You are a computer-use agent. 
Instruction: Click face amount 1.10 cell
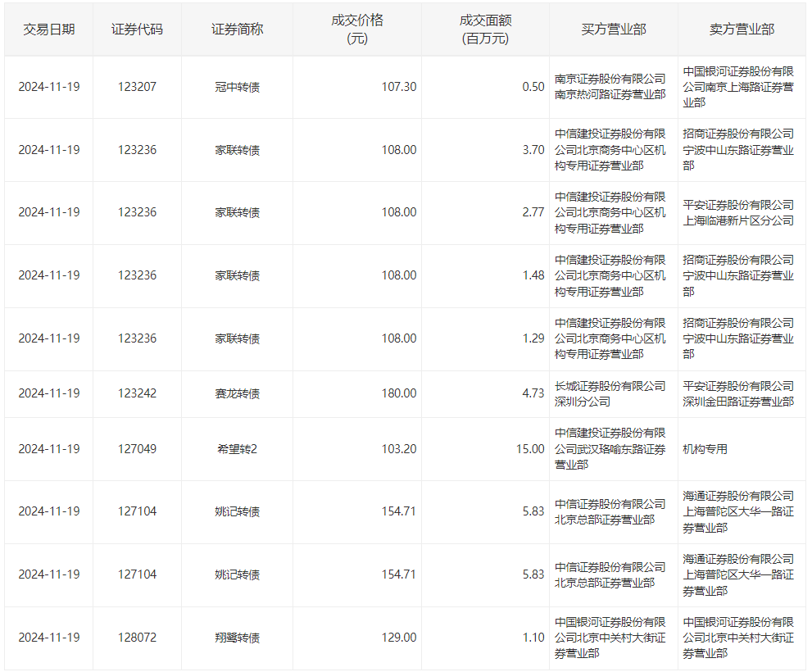pyautogui.click(x=533, y=638)
